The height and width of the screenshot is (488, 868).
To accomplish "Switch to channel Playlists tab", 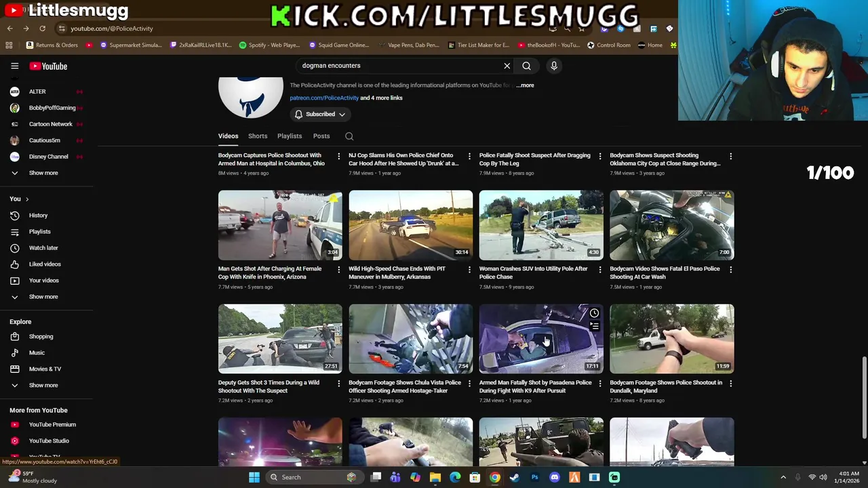I will point(290,136).
